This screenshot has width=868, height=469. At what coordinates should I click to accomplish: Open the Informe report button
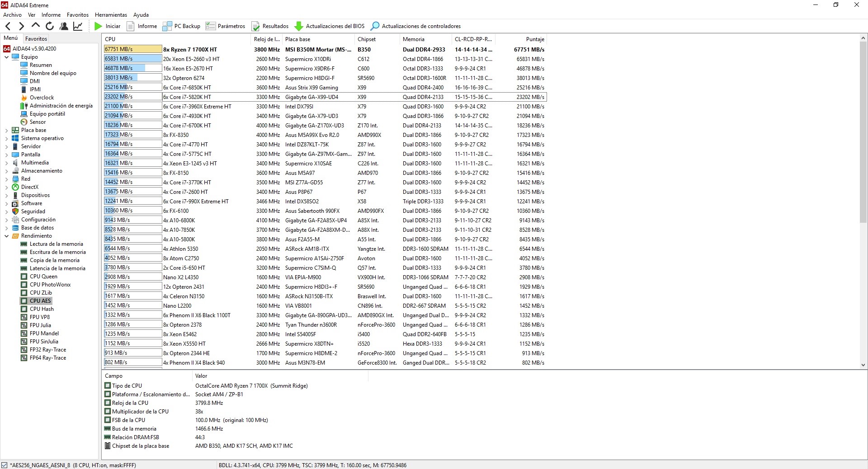click(142, 26)
